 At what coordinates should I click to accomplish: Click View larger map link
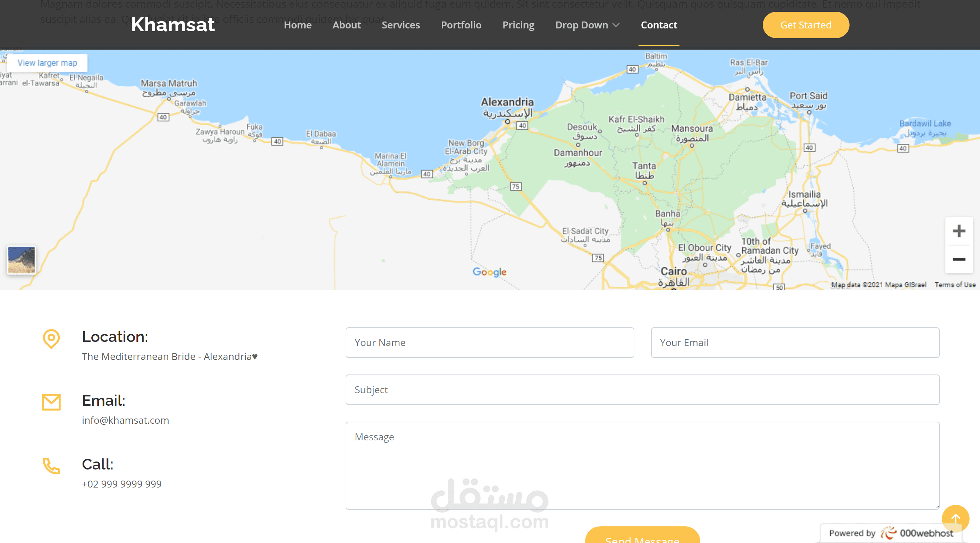[x=47, y=63]
